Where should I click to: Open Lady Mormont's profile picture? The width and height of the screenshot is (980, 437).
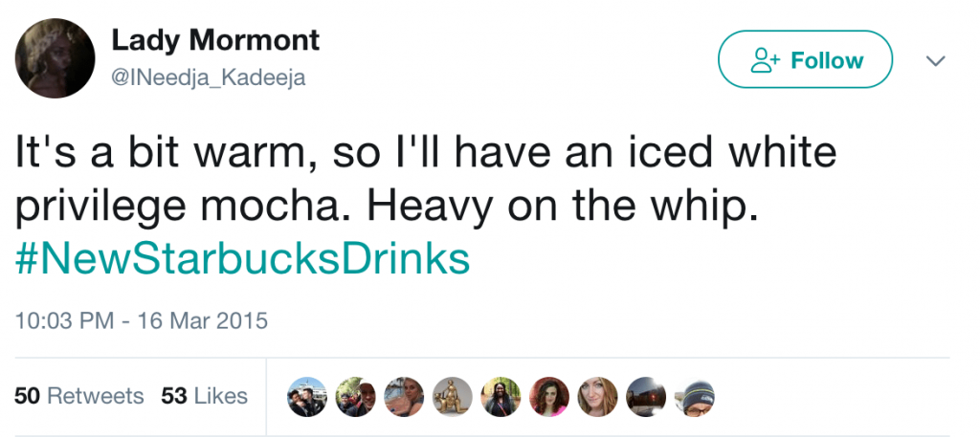coord(54,58)
